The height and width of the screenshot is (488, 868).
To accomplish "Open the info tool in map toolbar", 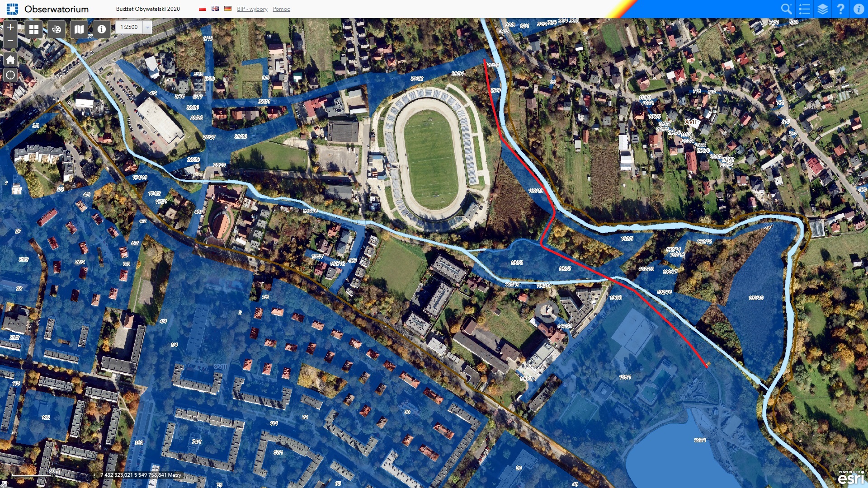I will [x=102, y=29].
